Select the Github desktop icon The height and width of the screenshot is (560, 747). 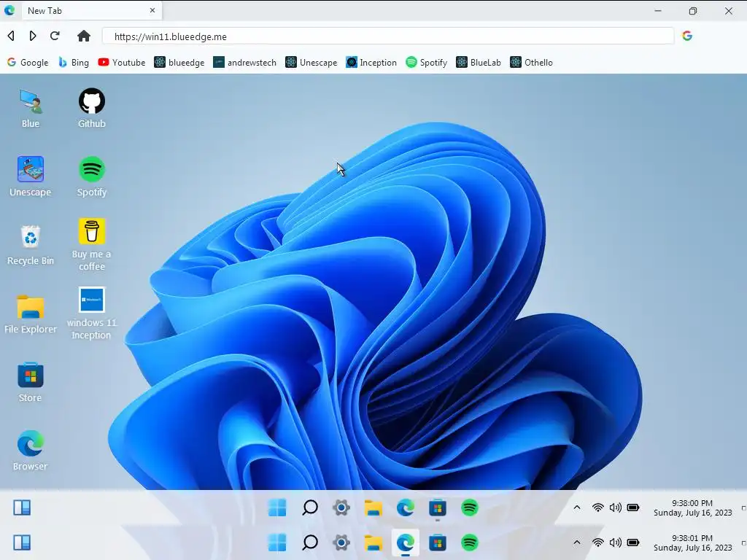tap(91, 109)
